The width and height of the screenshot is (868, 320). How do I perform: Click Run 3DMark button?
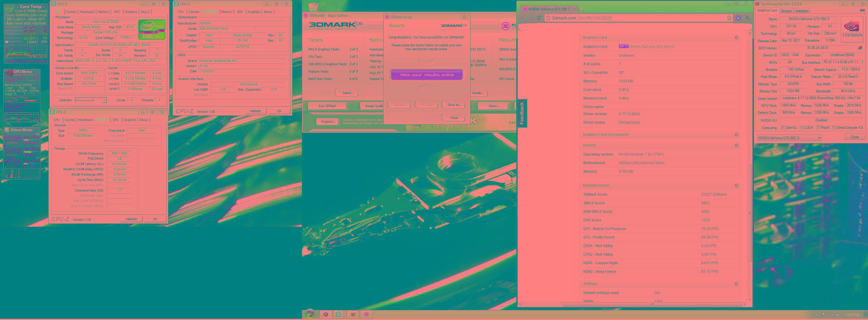pyautogui.click(x=327, y=106)
